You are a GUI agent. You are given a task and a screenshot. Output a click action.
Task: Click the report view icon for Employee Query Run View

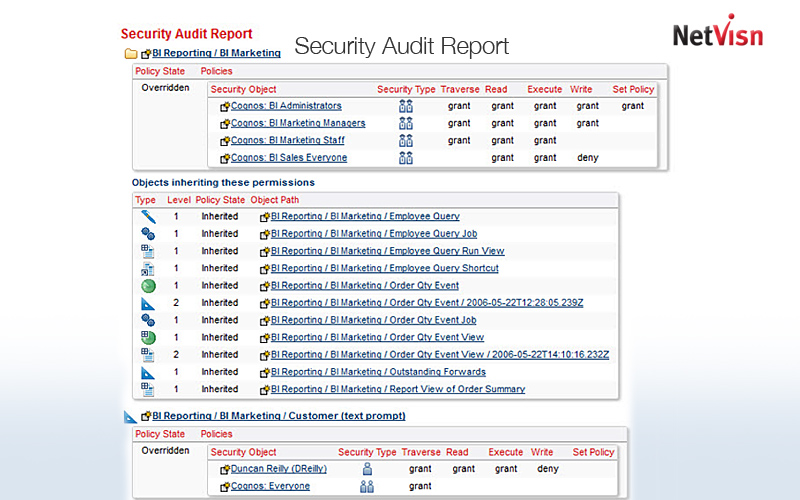tap(148, 252)
